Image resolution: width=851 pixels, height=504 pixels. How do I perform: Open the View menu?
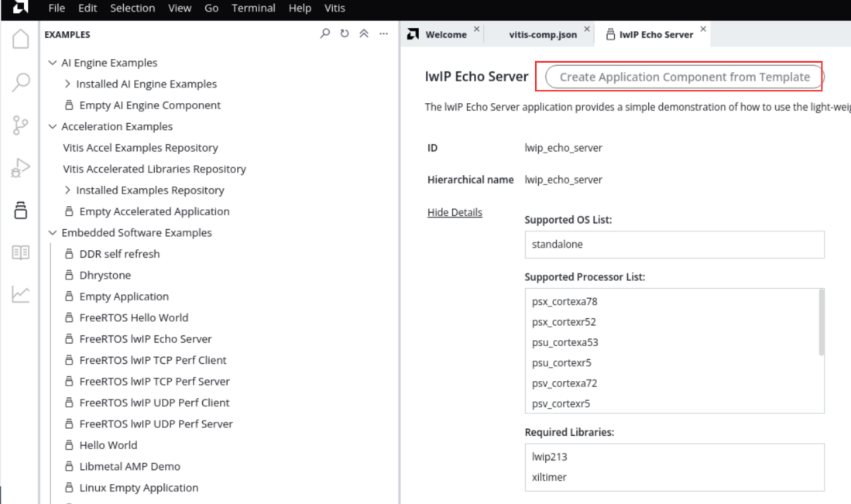(180, 9)
